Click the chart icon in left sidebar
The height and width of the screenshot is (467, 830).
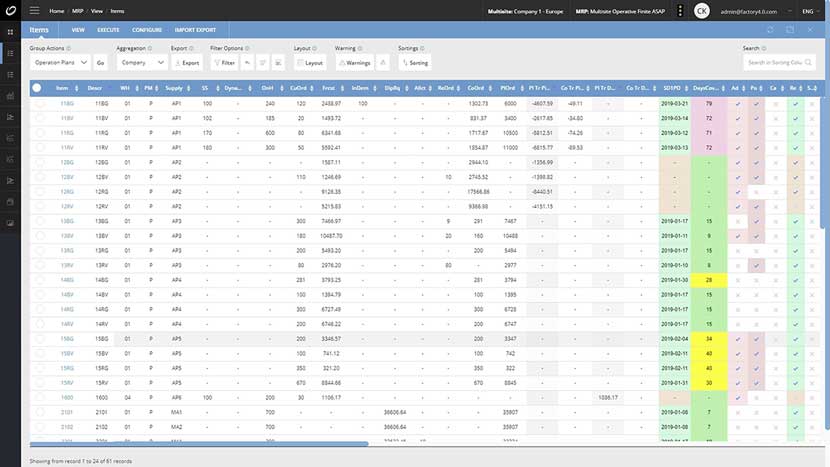tap(10, 96)
